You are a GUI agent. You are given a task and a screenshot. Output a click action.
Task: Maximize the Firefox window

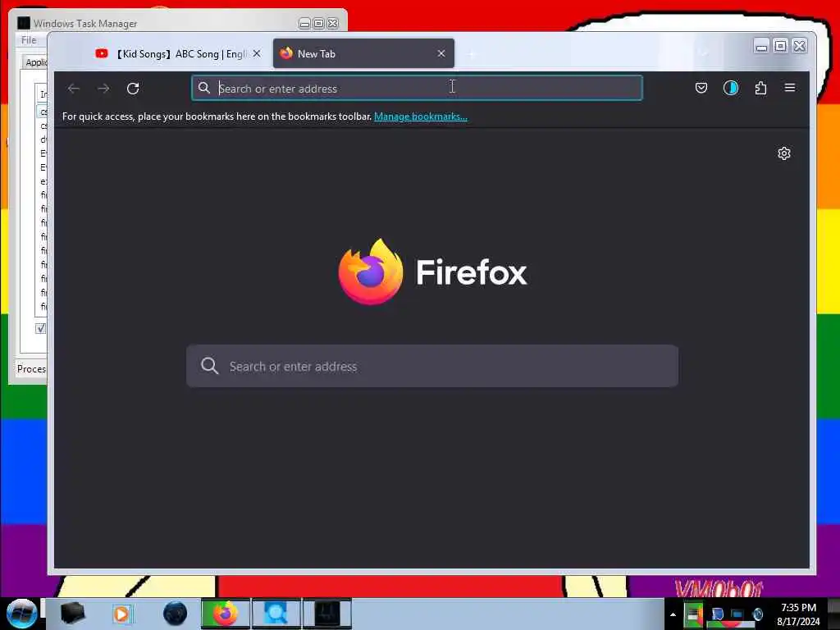click(x=781, y=47)
